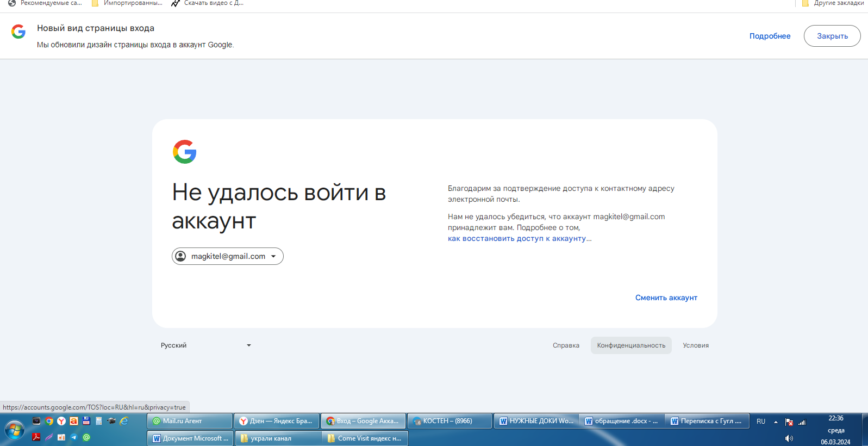Open Документ Microsoft Word taskbar window
868x446 pixels.
click(190, 438)
